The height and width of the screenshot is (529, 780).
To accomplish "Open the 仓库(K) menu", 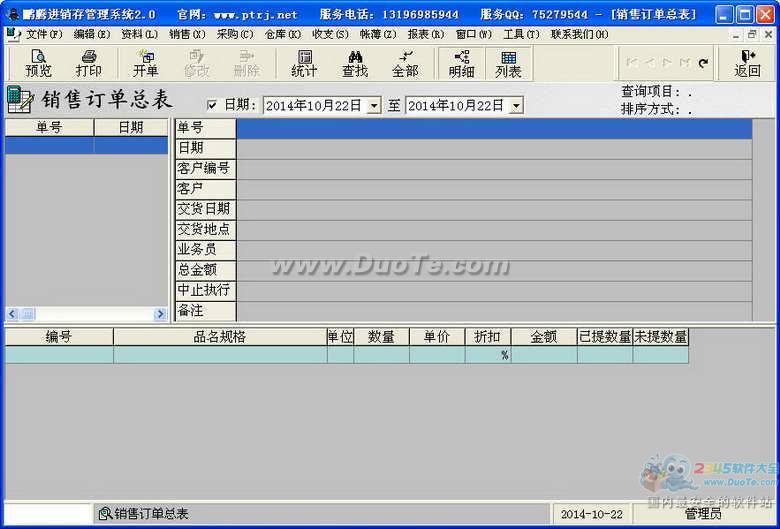I will [283, 34].
